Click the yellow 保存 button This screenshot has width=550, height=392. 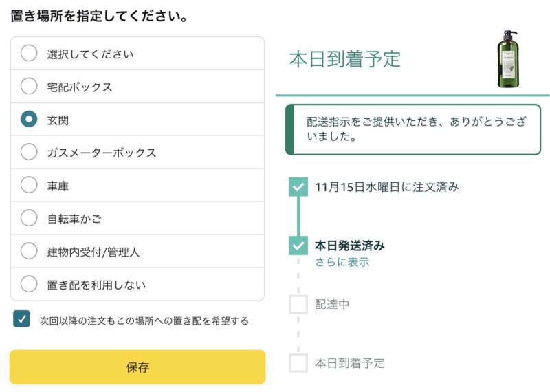(137, 367)
